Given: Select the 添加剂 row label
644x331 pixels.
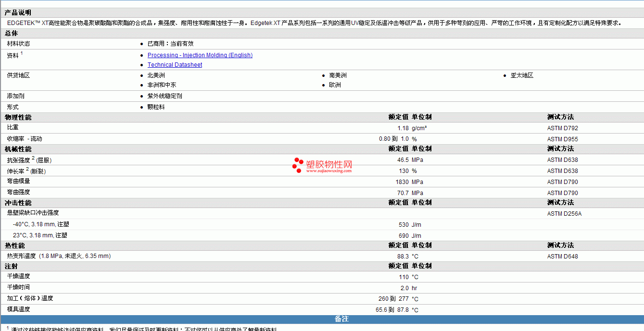Looking at the screenshot, I should pos(15,96).
